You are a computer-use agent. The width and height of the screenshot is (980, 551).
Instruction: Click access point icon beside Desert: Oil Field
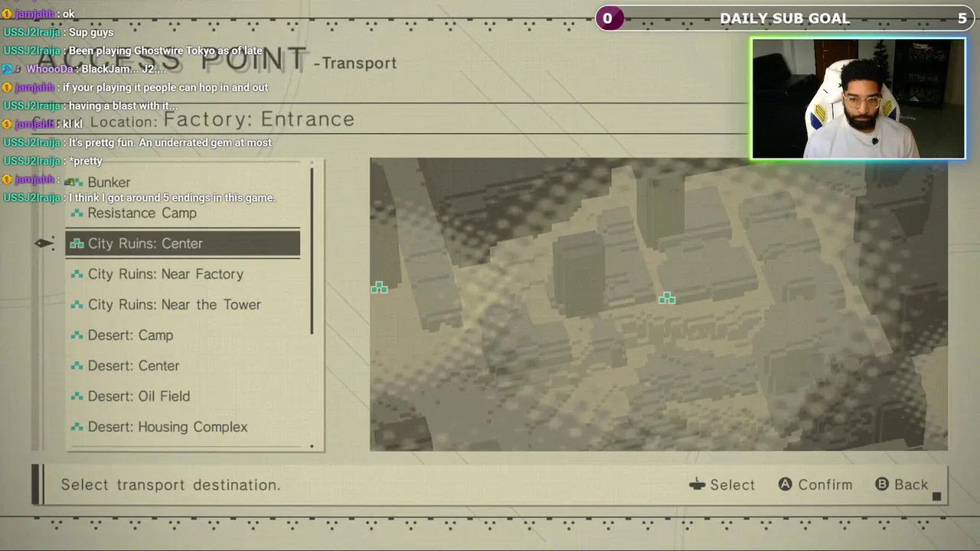77,396
